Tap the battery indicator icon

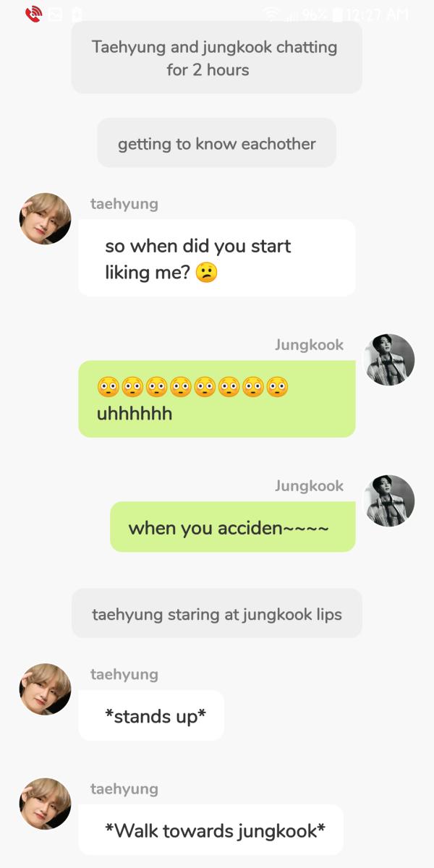337,14
